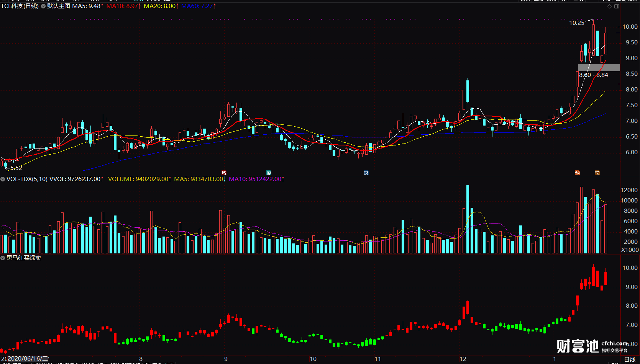
Task: Click the 财 event marker on the chart
Action: click(366, 173)
